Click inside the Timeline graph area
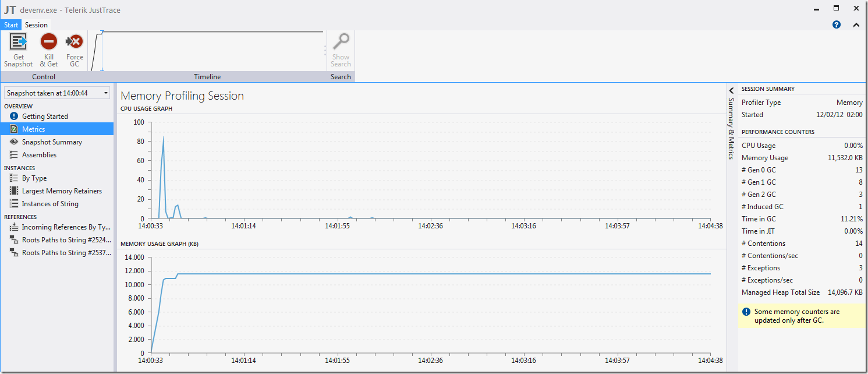The image size is (868, 374). (x=207, y=51)
